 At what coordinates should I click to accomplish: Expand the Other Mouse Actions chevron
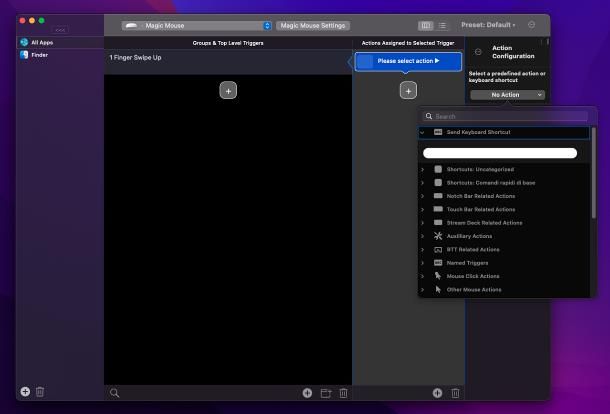coord(422,289)
